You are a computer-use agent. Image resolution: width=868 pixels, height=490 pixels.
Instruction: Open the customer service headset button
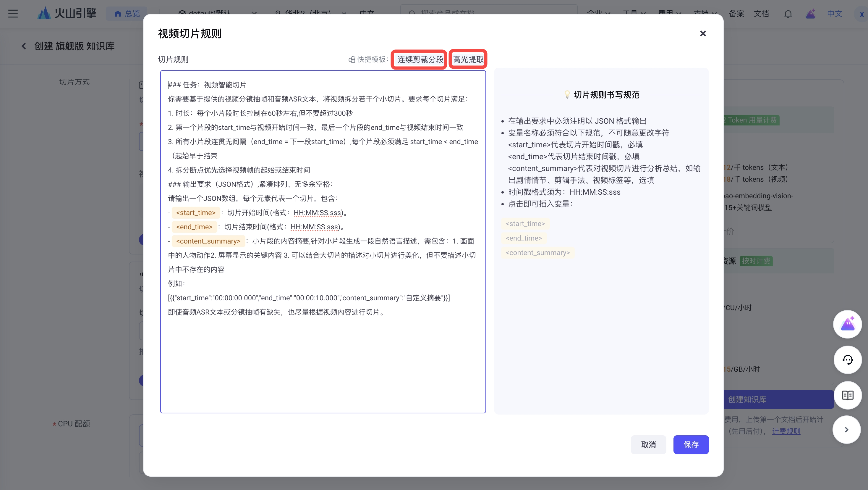[847, 360]
